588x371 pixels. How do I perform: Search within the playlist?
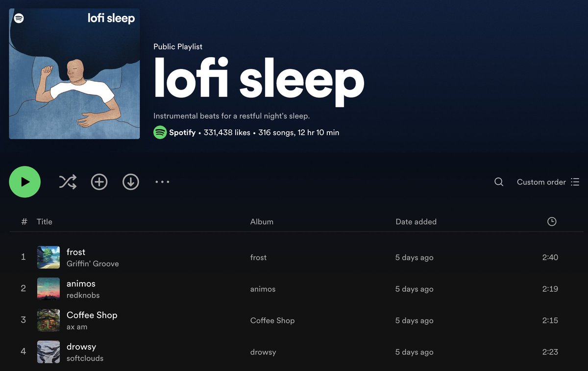coord(499,182)
